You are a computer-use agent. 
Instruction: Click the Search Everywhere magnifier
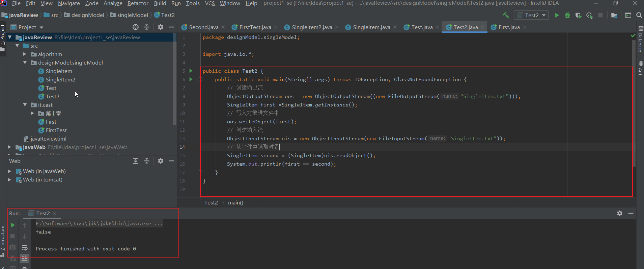coord(639,15)
